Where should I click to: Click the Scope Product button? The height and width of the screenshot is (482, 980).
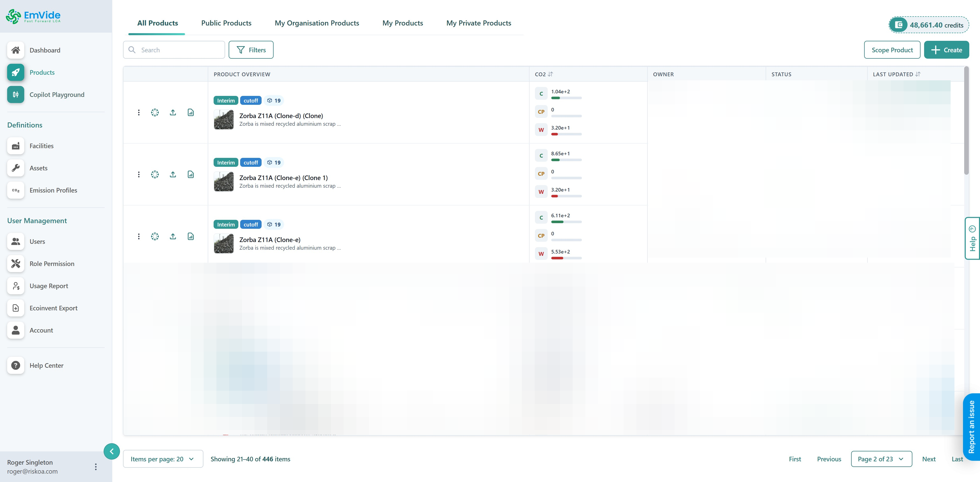(892, 50)
